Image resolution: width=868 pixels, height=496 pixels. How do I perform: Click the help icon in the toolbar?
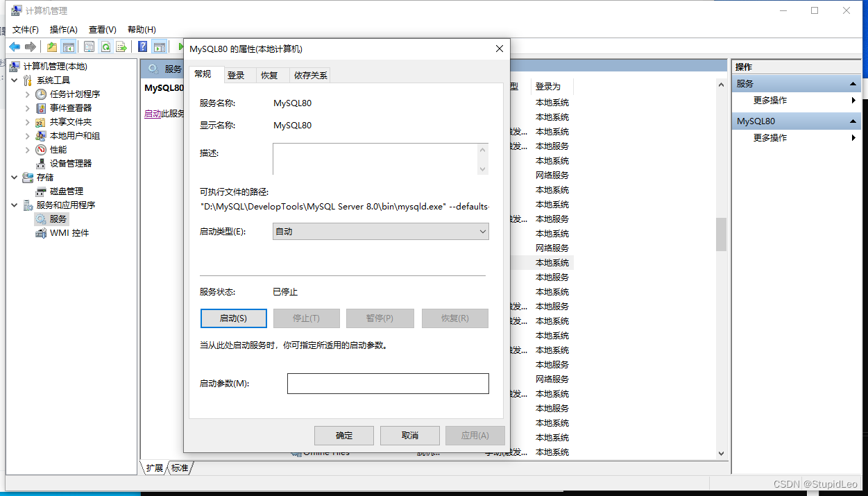click(143, 46)
